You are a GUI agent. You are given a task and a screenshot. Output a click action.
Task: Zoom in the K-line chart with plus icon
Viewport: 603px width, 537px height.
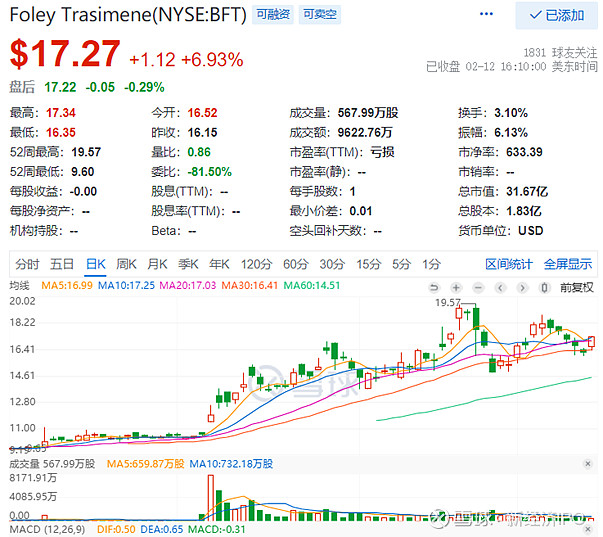tap(456, 287)
